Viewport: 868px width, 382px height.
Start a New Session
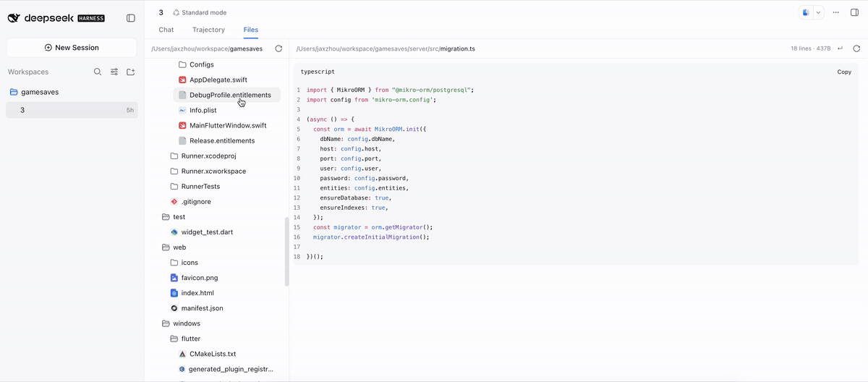coord(72,48)
